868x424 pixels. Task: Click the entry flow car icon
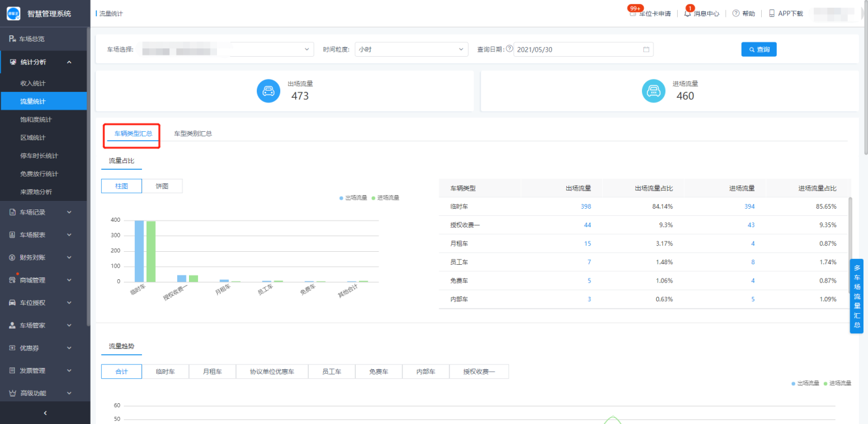point(654,91)
